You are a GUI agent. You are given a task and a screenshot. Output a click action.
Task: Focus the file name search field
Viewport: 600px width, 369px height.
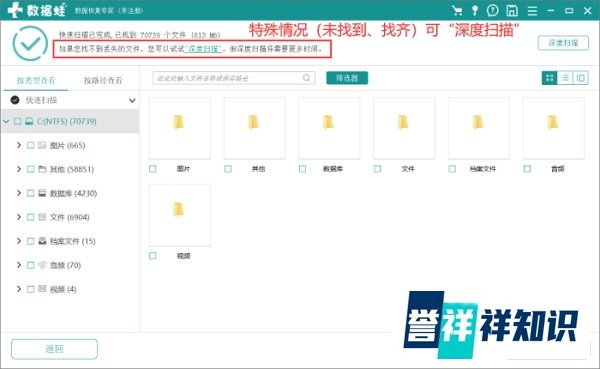(x=234, y=78)
